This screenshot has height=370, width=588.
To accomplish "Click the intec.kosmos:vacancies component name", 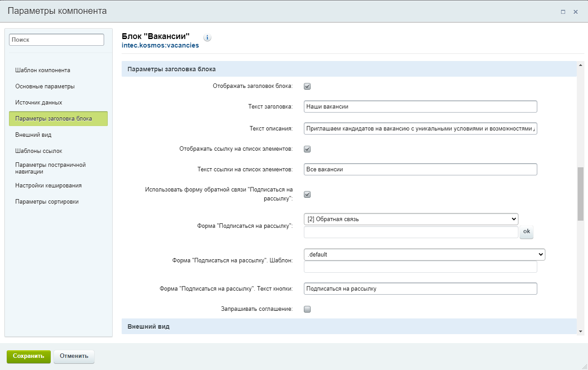I will point(160,45).
